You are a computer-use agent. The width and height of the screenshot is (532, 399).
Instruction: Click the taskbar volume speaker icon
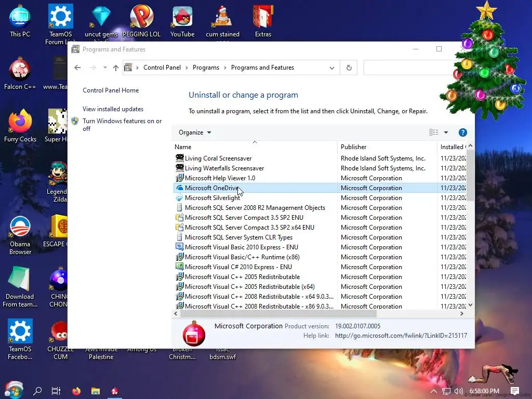click(x=458, y=391)
